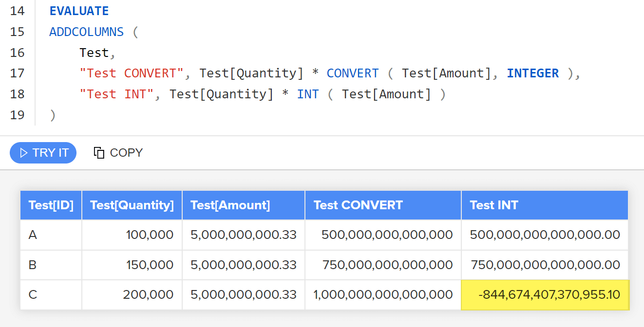This screenshot has height=327, width=644.
Task: Click the INTEGER data type keyword
Action: tap(532, 73)
